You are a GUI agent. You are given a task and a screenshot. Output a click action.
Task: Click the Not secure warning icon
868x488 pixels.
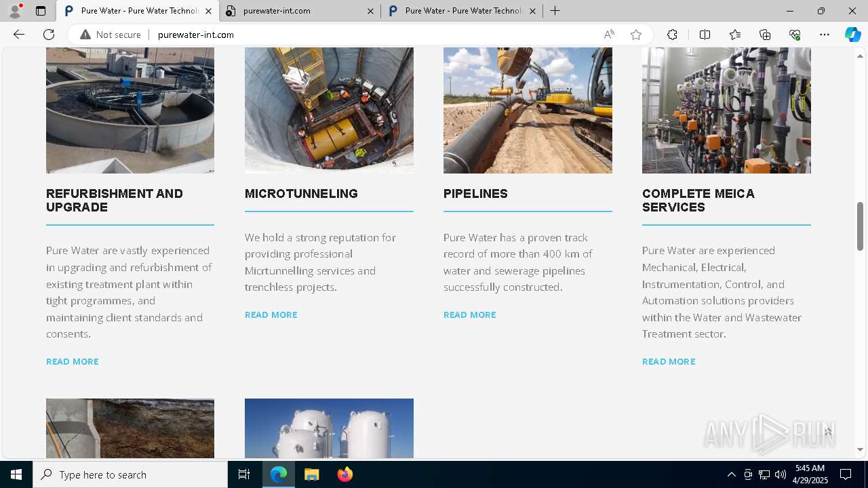coord(85,35)
